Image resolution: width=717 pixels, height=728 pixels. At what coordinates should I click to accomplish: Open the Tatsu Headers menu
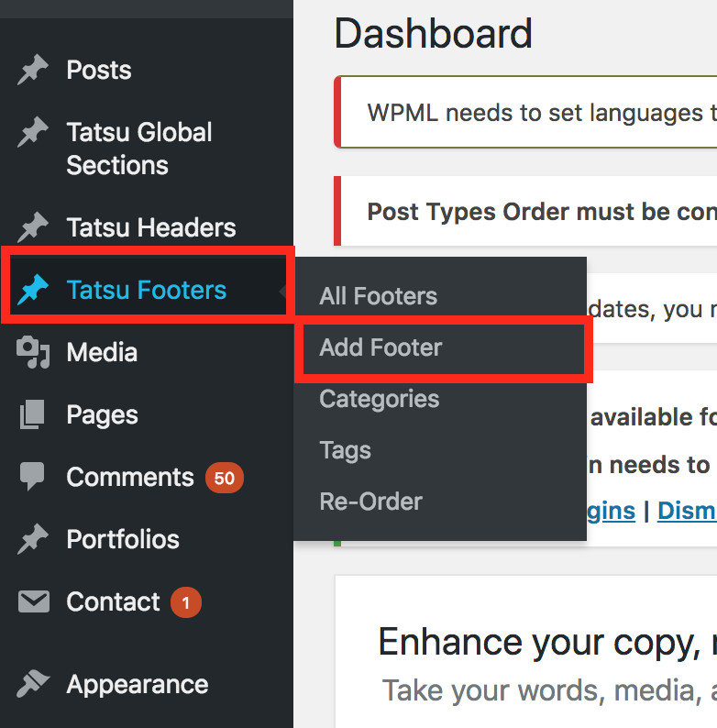tap(151, 227)
